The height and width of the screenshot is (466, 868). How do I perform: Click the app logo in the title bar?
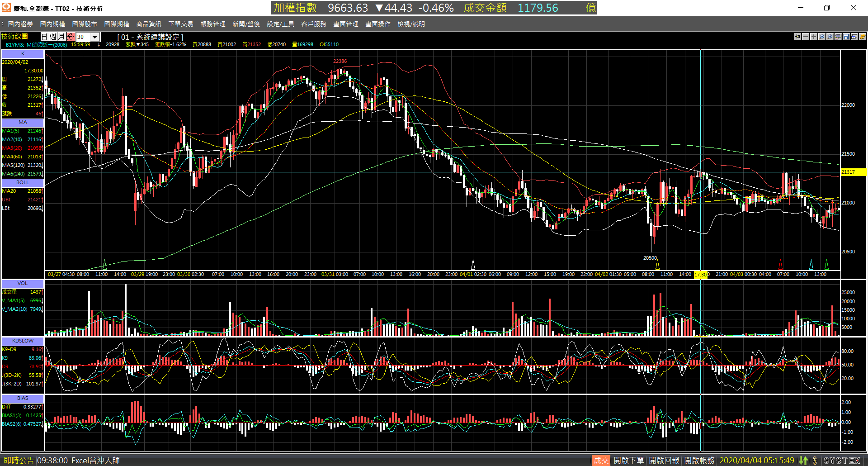point(6,8)
